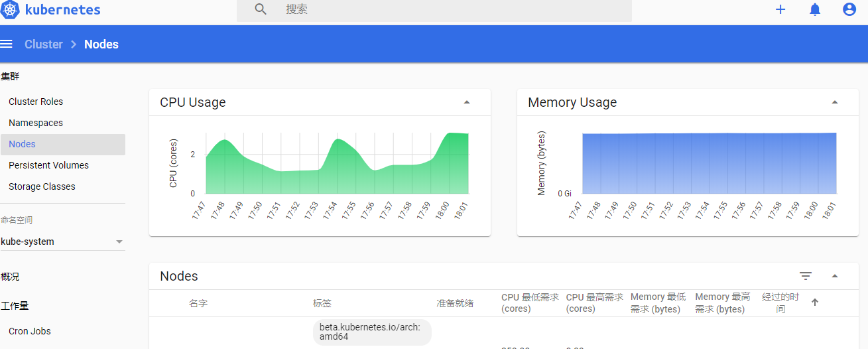Click the kubernetes title text
Screen dimensions: 868x349
point(62,9)
